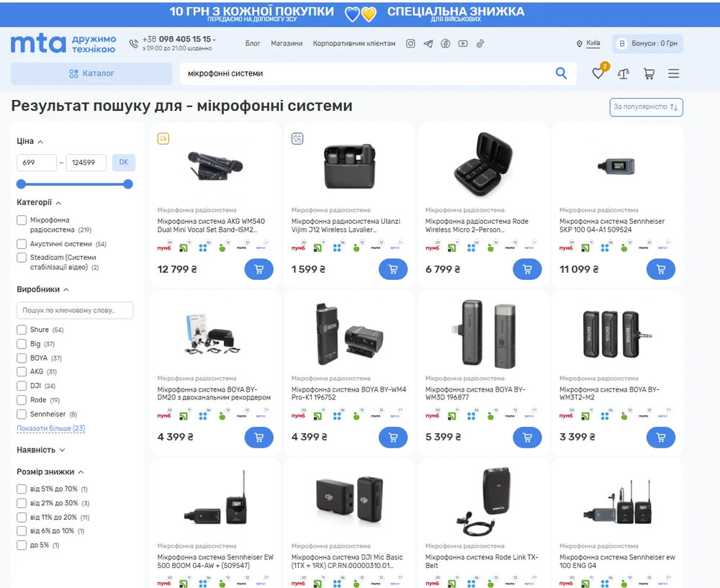Viewport: 720px width, 588px height.
Task: Open Sennheiser EW 500 BOOM product image
Action: (215, 498)
